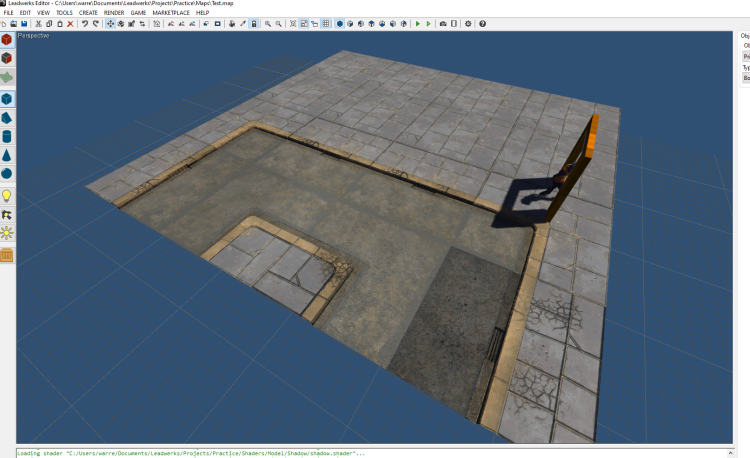Expand the Create menu
This screenshot has height=458, width=750.
point(88,13)
